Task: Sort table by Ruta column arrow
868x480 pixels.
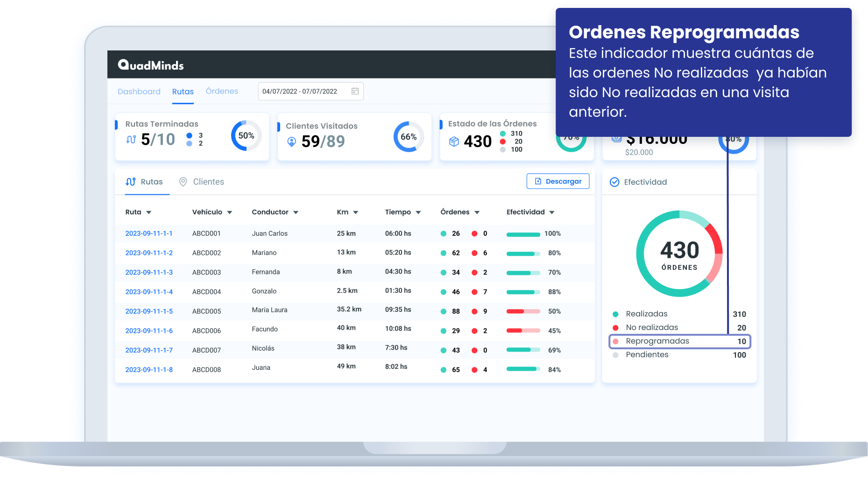Action: (149, 212)
